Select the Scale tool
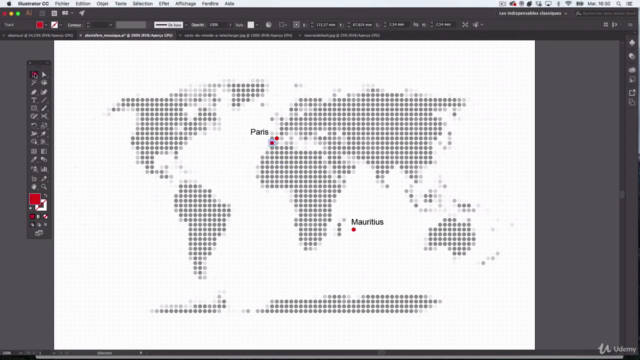640x360 pixels. click(44, 126)
